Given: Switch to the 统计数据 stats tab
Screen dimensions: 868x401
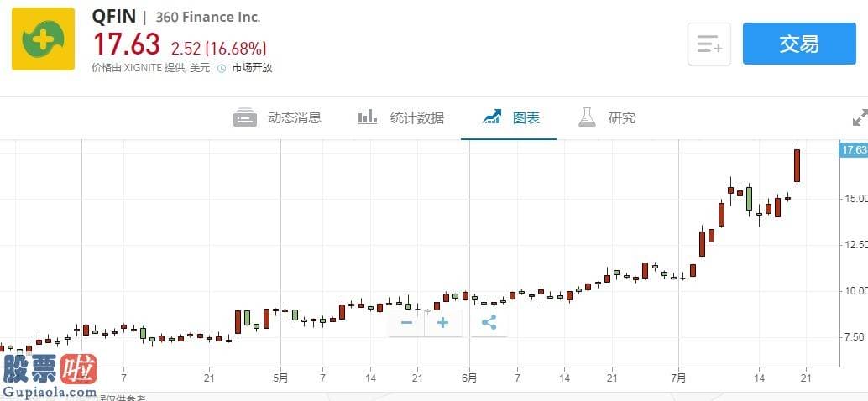Looking at the screenshot, I should tap(400, 117).
